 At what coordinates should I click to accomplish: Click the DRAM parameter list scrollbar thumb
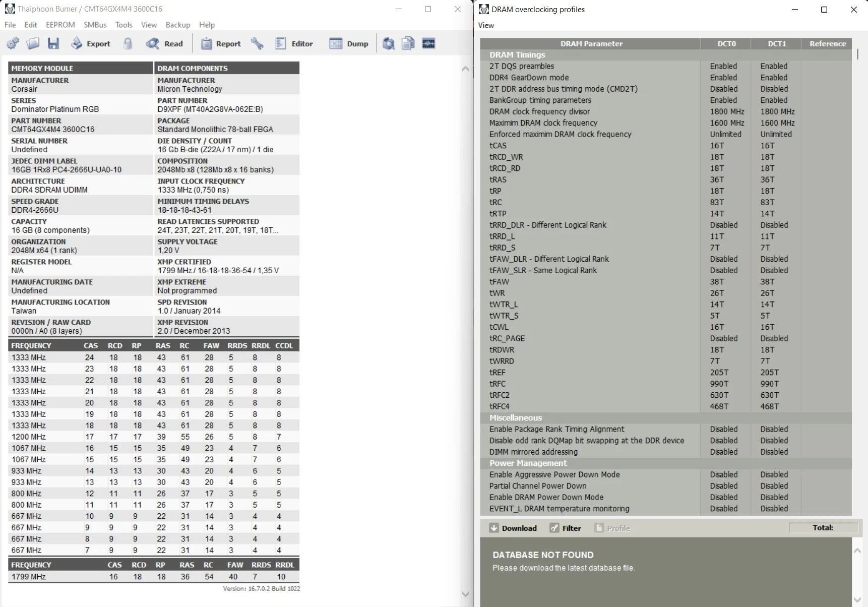coord(857,54)
